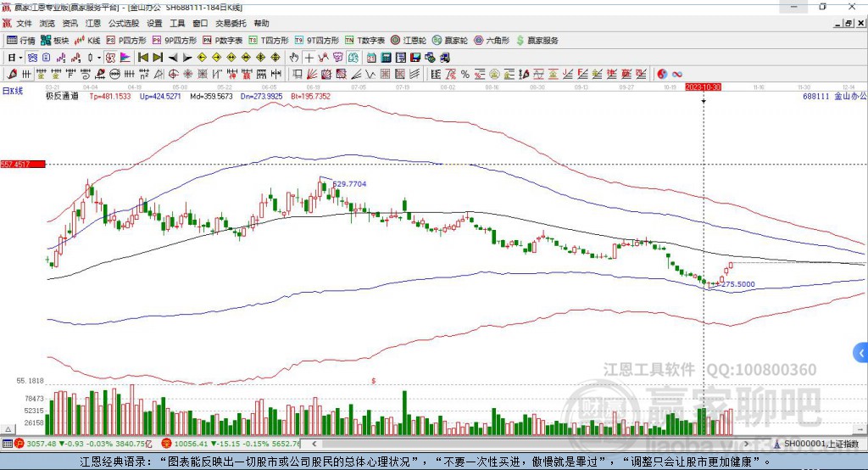Image resolution: width=868 pixels, height=470 pixels.
Task: Open the 行情 market quotes view
Action: [x=20, y=41]
